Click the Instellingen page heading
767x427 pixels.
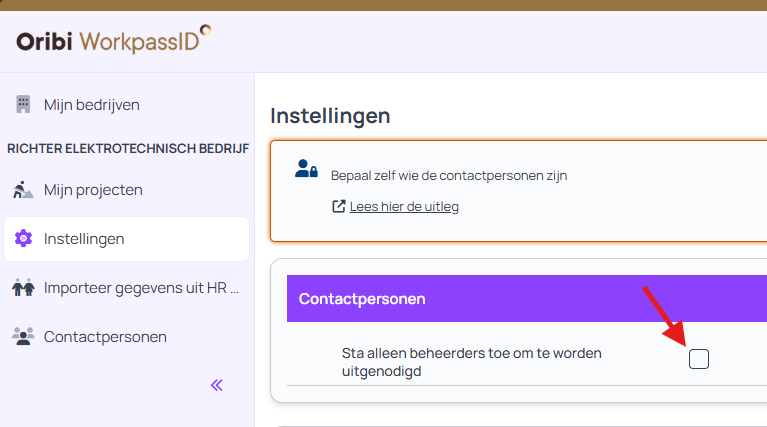click(x=330, y=116)
